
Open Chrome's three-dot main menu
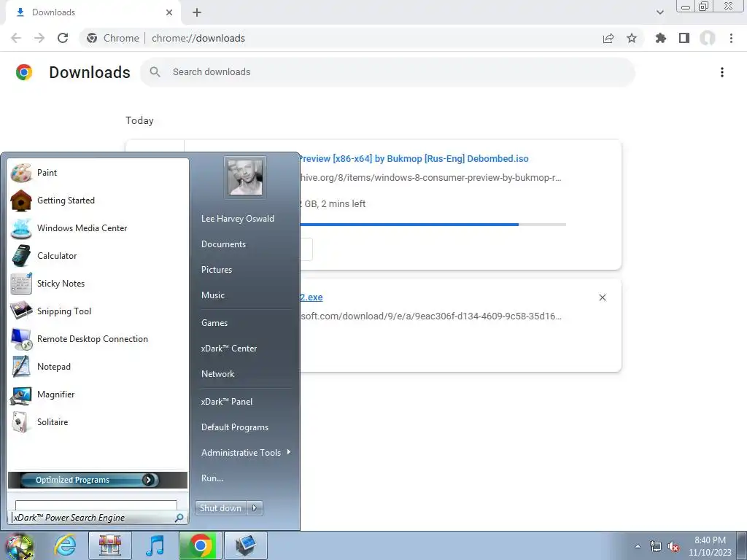click(x=731, y=38)
